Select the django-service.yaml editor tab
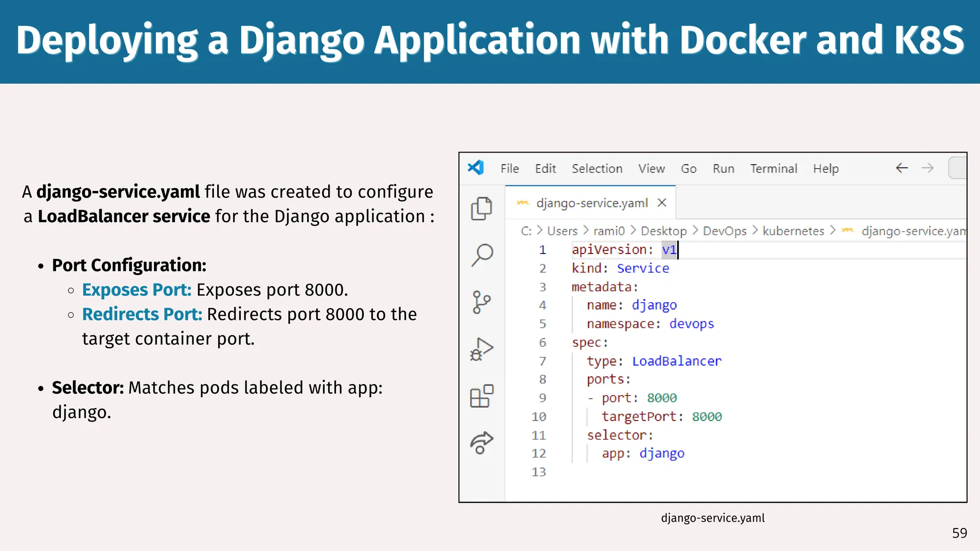980x551 pixels. pos(592,203)
